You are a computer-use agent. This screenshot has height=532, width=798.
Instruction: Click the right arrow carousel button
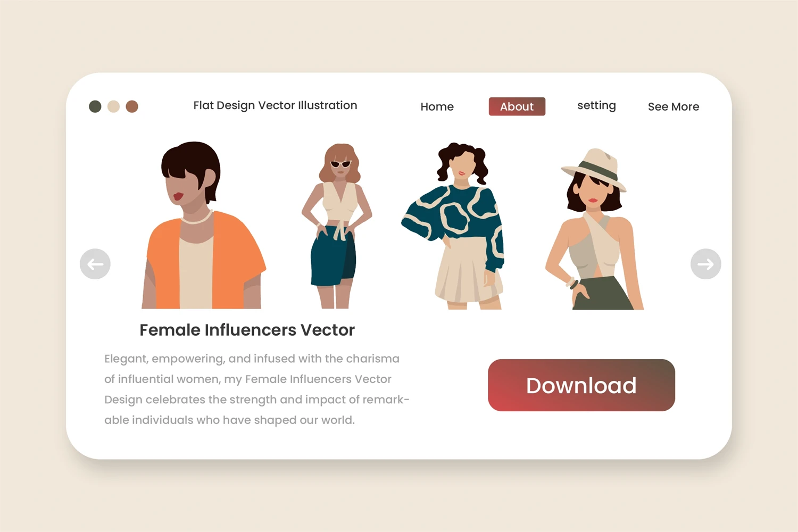point(705,264)
